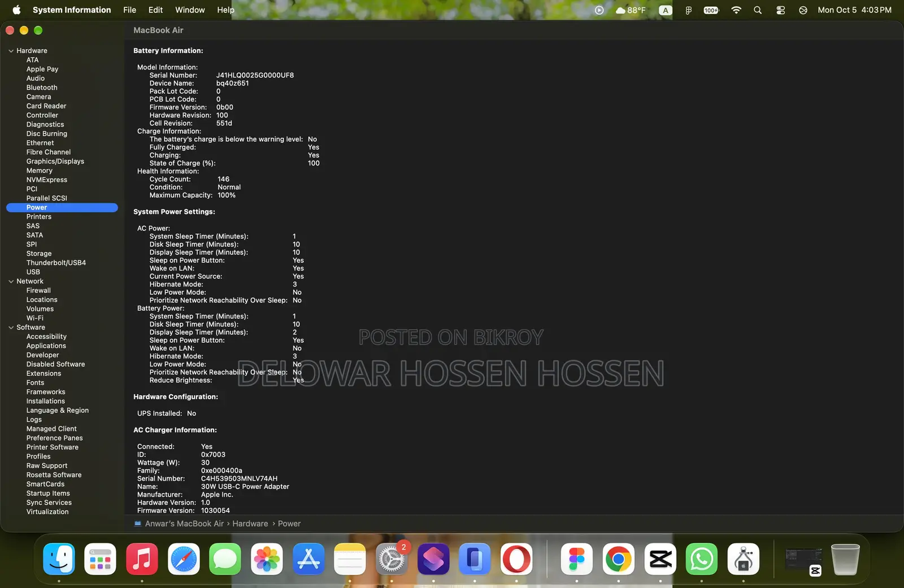Viewport: 904px width, 588px height.
Task: Open Spotlight search in menu bar
Action: pyautogui.click(x=758, y=10)
